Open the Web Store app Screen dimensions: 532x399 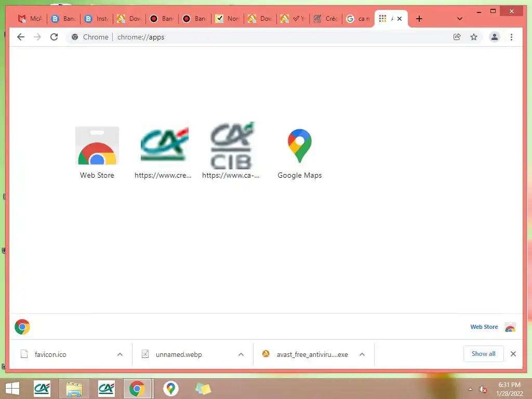point(97,152)
